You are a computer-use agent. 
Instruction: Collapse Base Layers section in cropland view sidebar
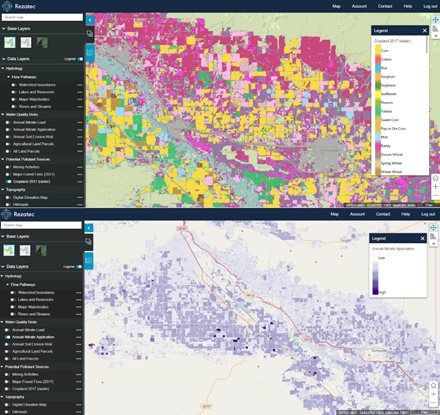coord(3,29)
